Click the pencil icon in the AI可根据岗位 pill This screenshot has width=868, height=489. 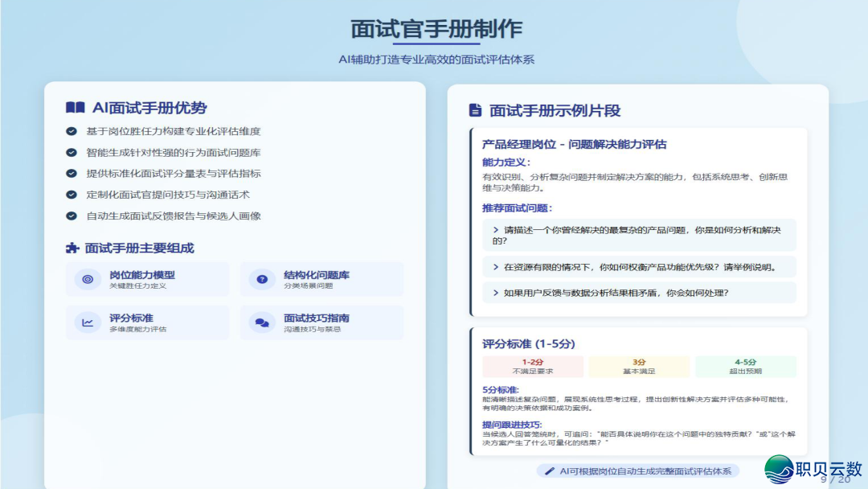point(549,471)
